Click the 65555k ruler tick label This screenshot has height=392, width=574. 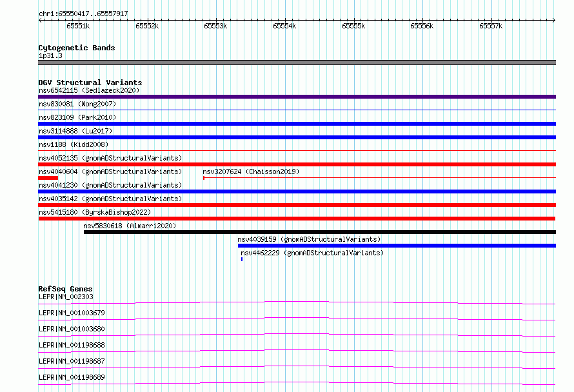[353, 26]
